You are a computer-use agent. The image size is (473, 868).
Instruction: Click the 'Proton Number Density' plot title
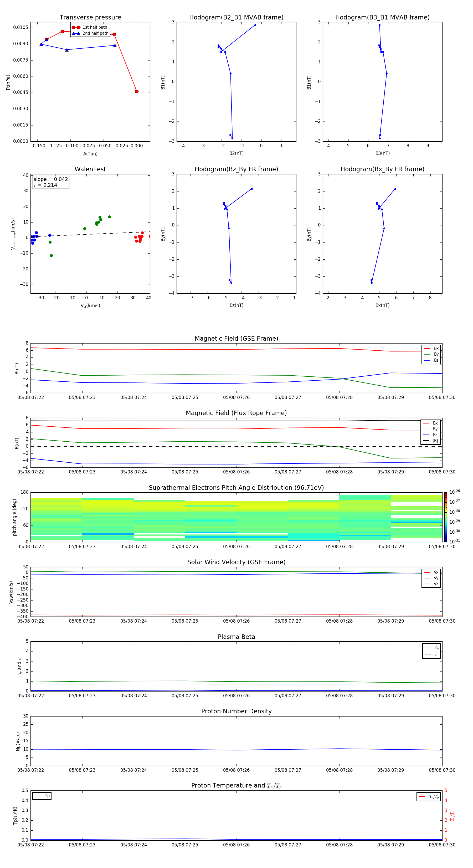(x=236, y=711)
